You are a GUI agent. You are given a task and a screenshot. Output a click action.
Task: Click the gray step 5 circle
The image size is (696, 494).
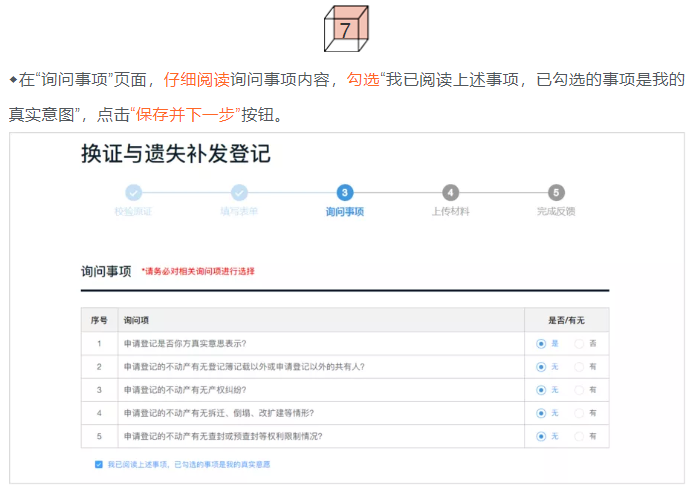pyautogui.click(x=556, y=192)
